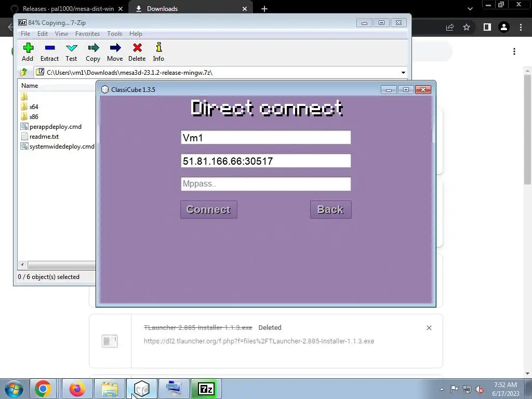Open the on-screen keyboard taskbar icon
The image size is (532, 399).
tap(174, 389)
